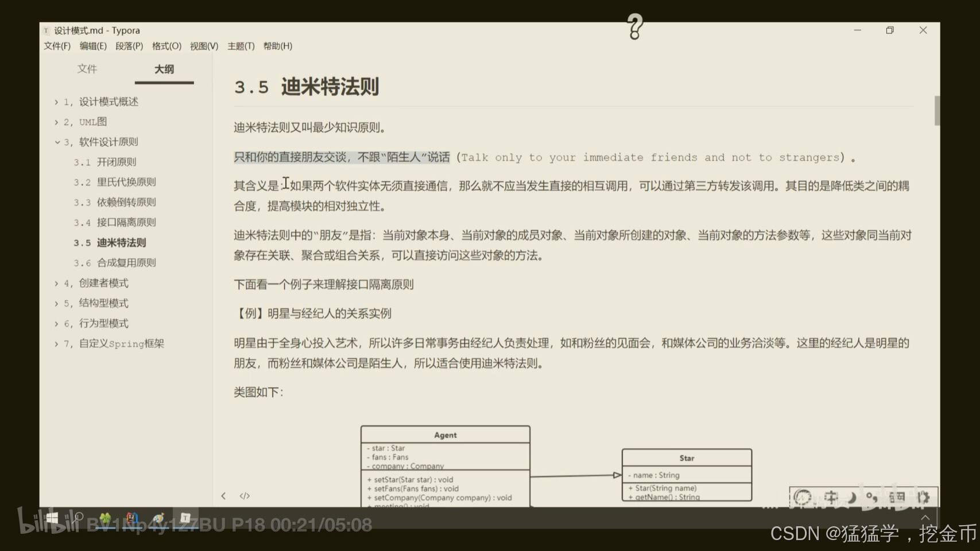
Task: Toggle Chinese punctuation on the IME bar
Action: (872, 498)
